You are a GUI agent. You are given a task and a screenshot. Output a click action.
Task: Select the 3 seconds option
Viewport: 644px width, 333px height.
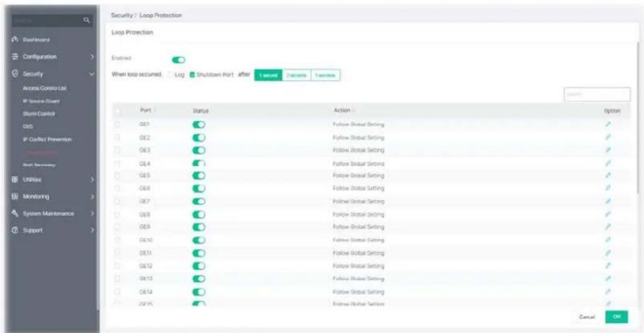pos(326,75)
